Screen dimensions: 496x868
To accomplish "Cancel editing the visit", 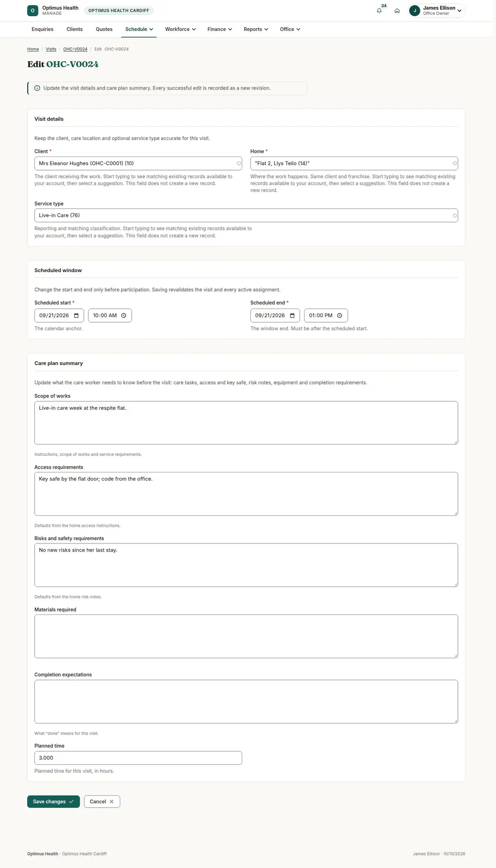I will tap(102, 802).
